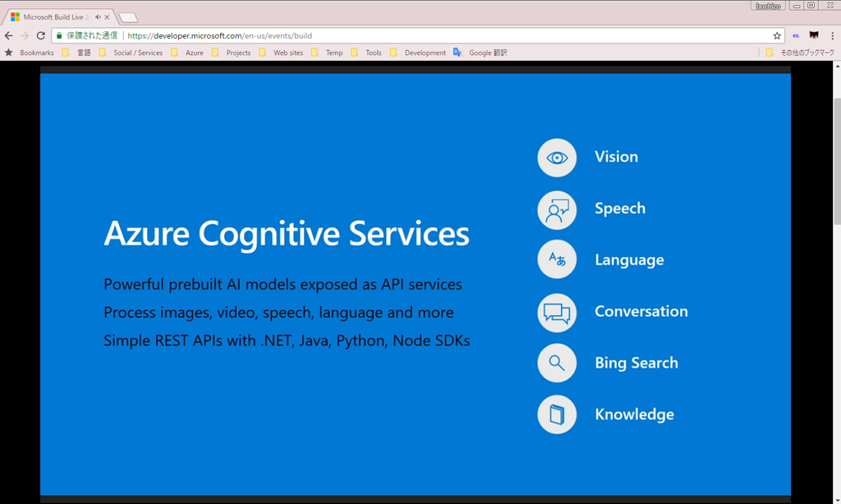Open a new tab with the new-tab button
841x504 pixels.
click(x=128, y=18)
